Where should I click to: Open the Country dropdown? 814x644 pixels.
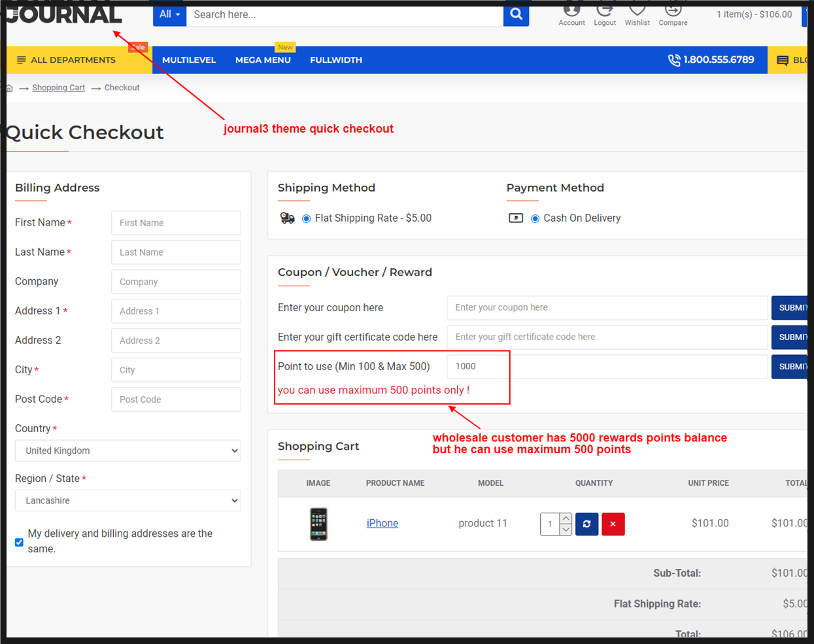tap(128, 450)
